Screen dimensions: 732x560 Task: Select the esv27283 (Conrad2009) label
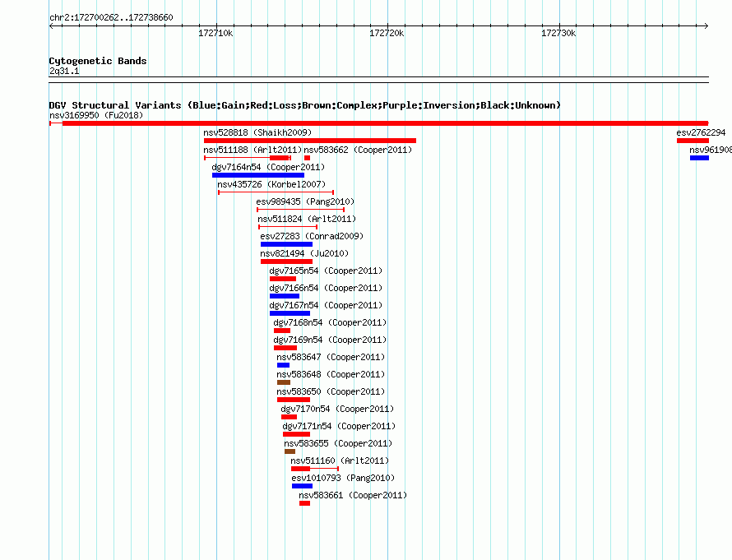pyautogui.click(x=312, y=236)
